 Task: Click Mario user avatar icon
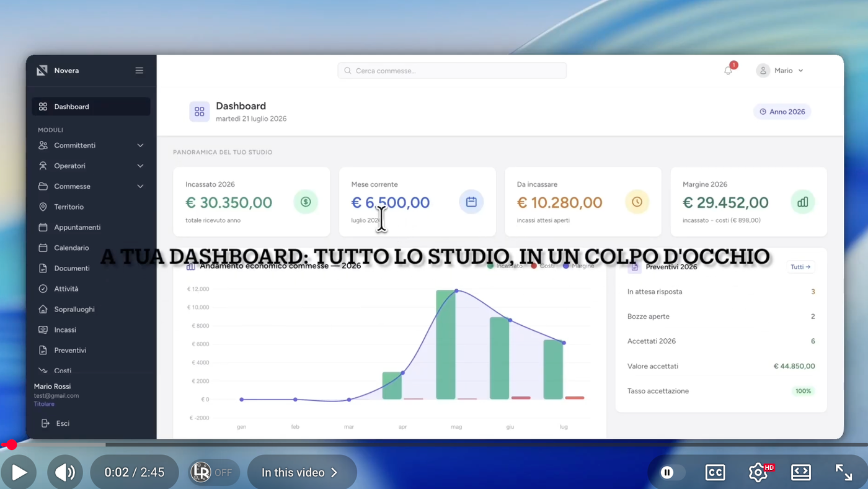763,71
